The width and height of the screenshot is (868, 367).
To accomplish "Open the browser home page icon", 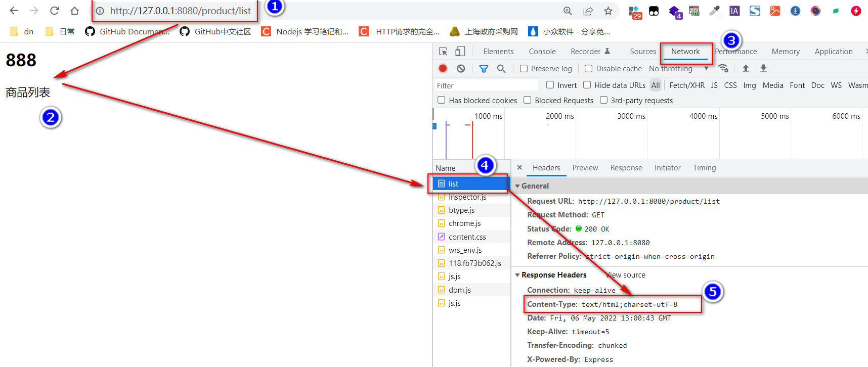I will [75, 11].
